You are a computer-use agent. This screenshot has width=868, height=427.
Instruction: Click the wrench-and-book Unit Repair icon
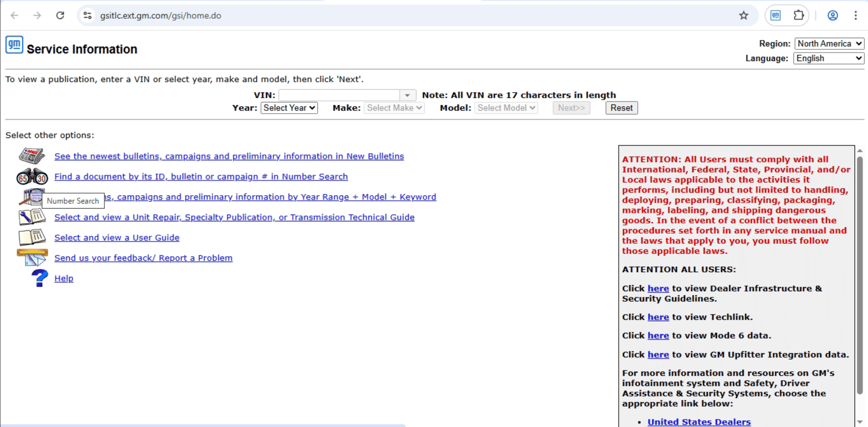(31, 217)
